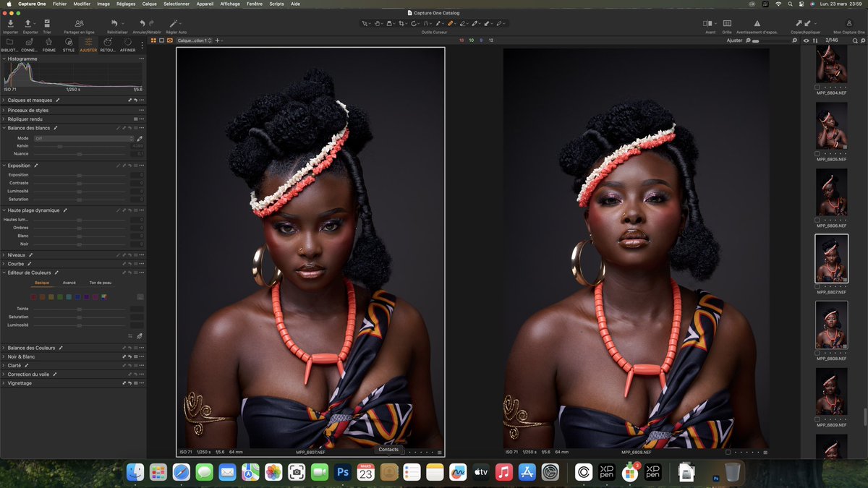Select the pointer cursor tool
Image resolution: width=868 pixels, height=488 pixels.
point(366,24)
